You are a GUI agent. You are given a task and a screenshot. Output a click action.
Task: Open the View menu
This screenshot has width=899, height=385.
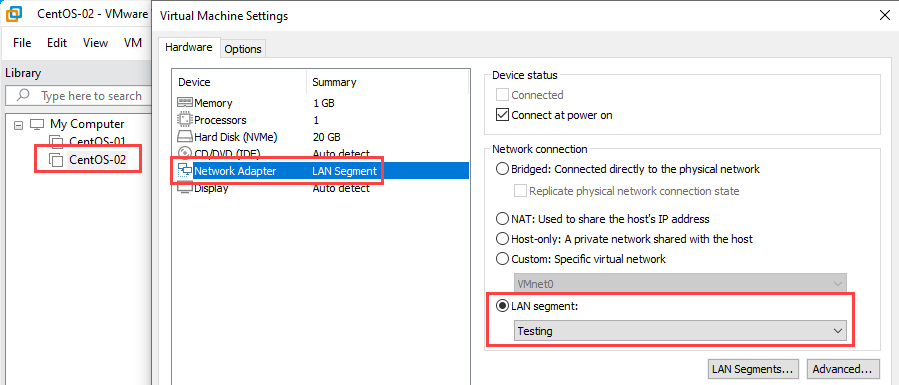pyautogui.click(x=95, y=43)
